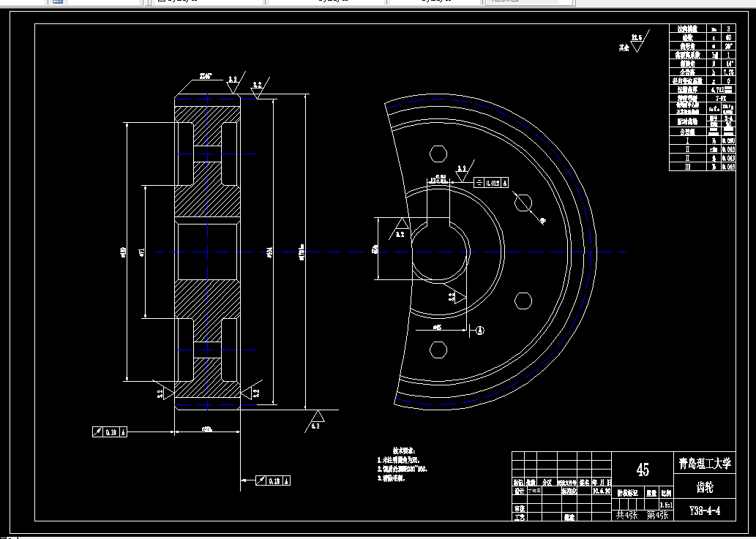This screenshot has width=756, height=539.
Task: Select the "25.46" chamfer annotation text
Action: coord(206,76)
